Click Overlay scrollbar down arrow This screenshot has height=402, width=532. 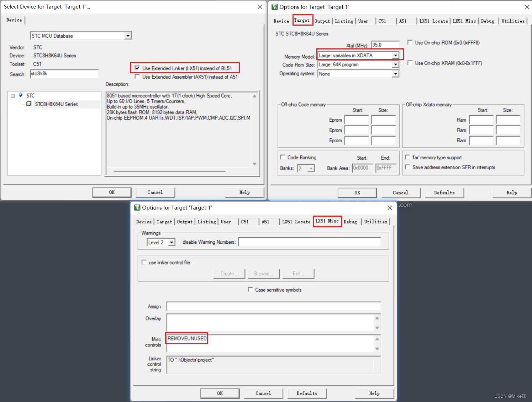coord(377,328)
